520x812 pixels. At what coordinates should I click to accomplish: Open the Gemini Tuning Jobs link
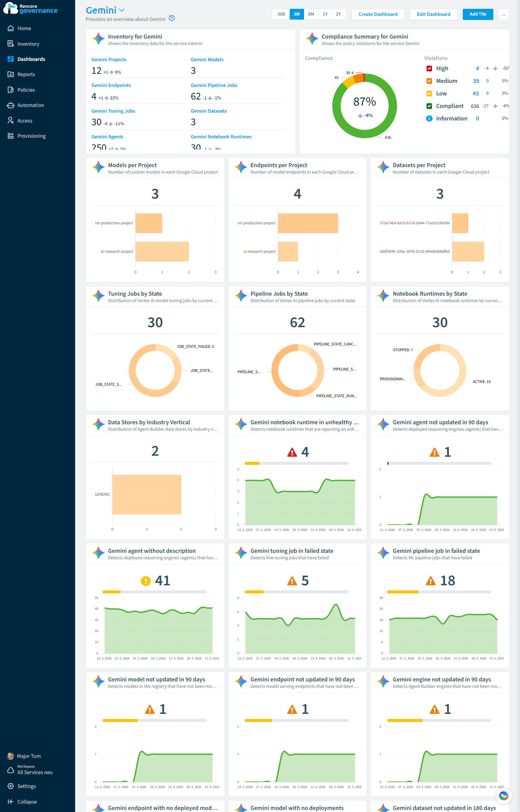113,111
